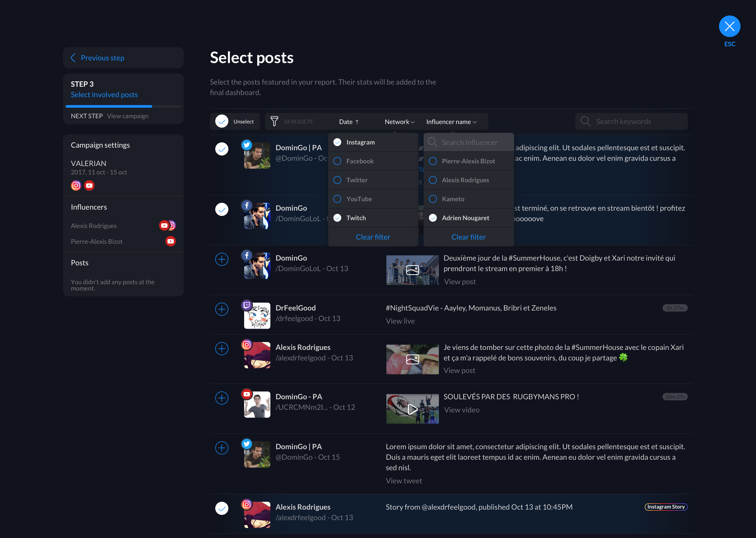This screenshot has height=538, width=756.
Task: Uncheck Twitch in the network filter
Action: point(337,218)
